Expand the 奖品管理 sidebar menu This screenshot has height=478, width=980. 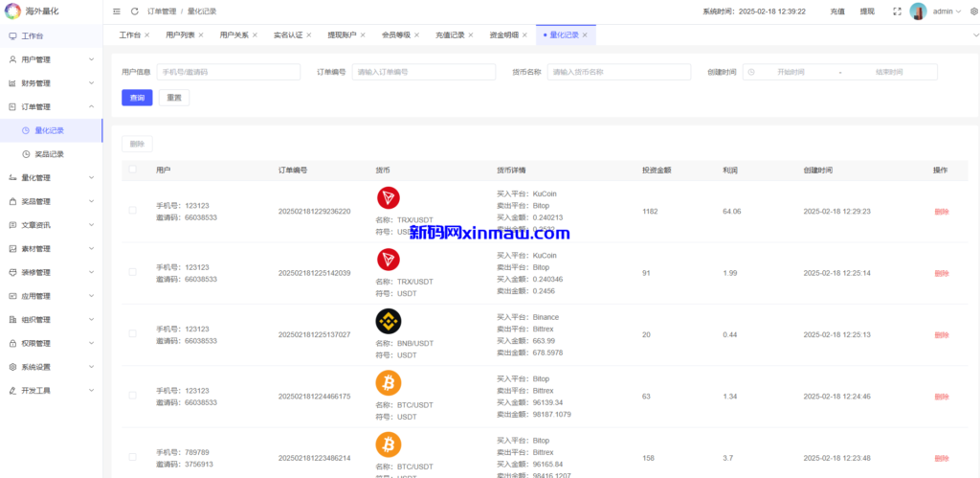(52, 201)
